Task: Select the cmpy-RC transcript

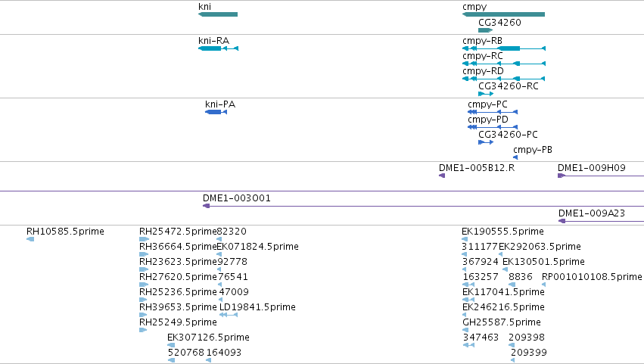Action: [x=504, y=64]
